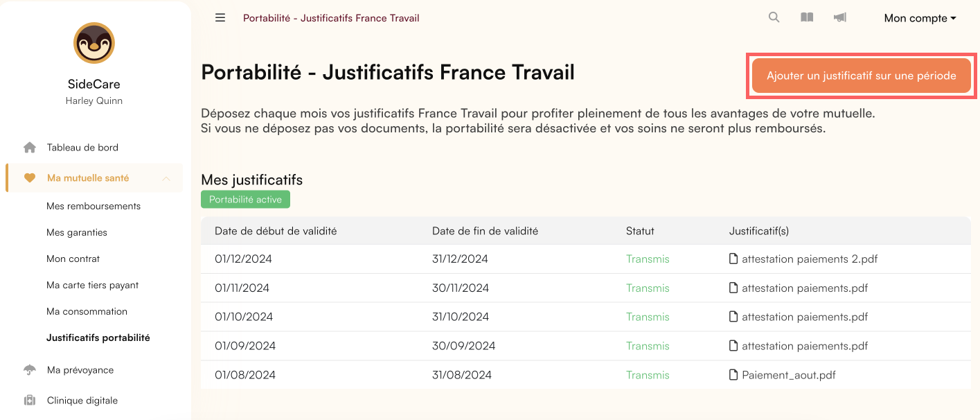Click the heart icon beside Ma mutuelle santé
Image resolution: width=980 pixels, height=420 pixels.
(30, 178)
